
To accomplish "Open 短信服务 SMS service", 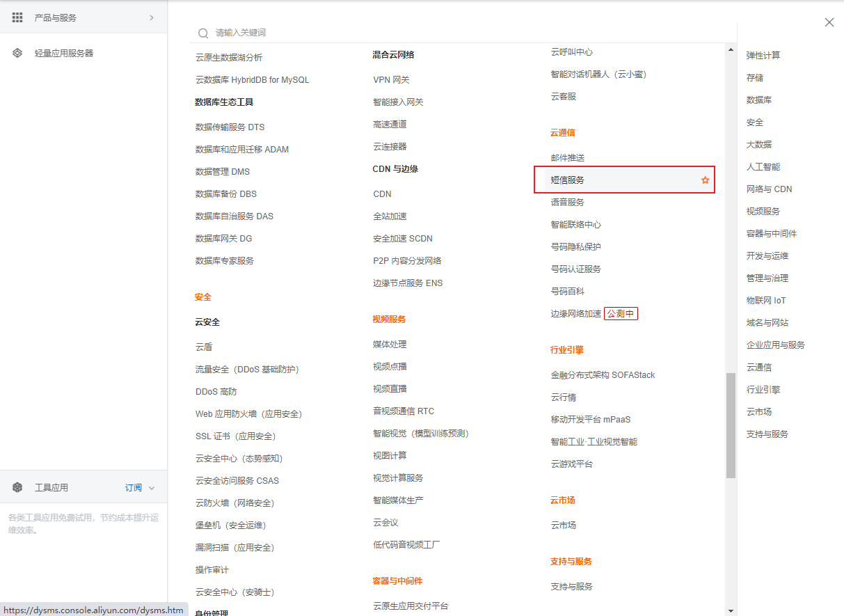I will pyautogui.click(x=568, y=180).
